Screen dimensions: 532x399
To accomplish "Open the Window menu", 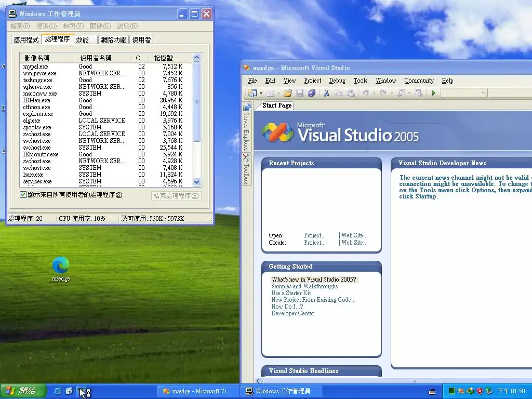I will tap(386, 81).
